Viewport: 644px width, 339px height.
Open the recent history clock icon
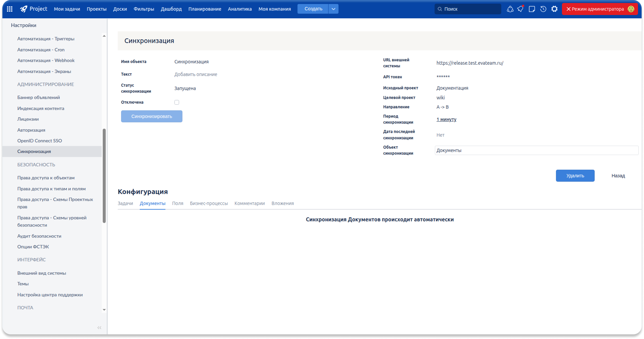pyautogui.click(x=543, y=9)
